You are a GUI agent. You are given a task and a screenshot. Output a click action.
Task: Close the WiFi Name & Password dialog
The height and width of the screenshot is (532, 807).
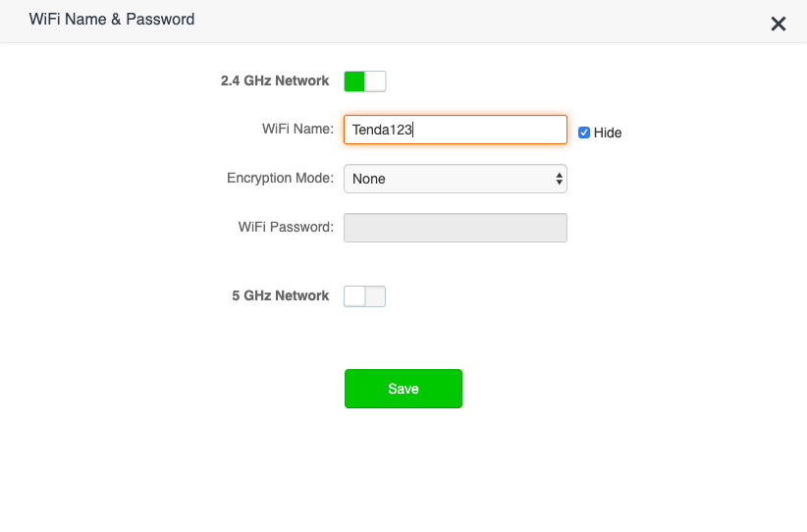tap(779, 24)
